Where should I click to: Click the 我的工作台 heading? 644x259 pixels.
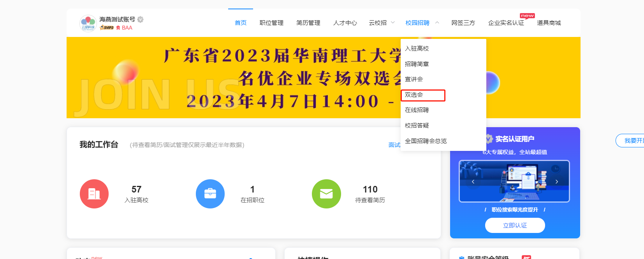[99, 145]
